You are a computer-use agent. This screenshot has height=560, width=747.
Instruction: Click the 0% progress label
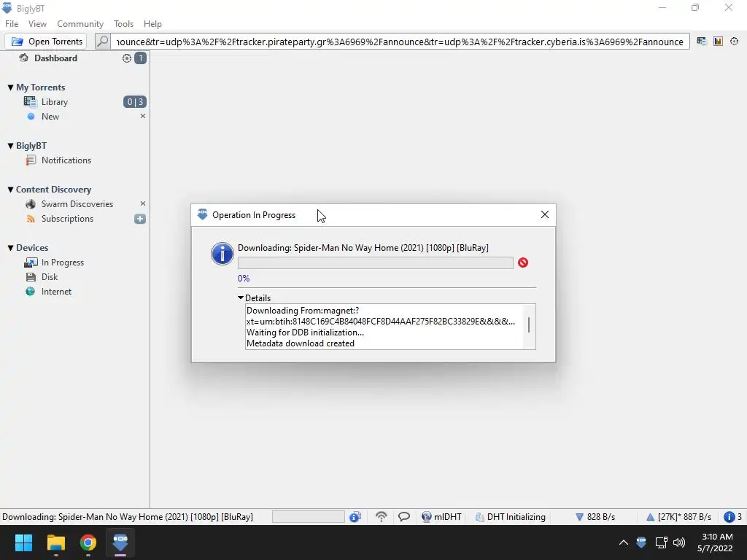(x=244, y=279)
